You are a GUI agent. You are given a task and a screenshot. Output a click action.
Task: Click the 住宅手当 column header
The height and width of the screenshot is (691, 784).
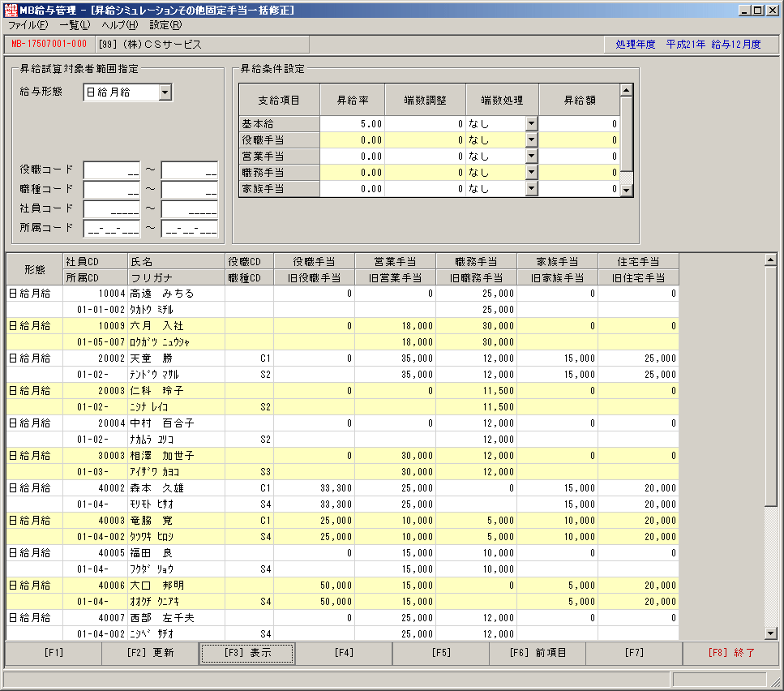coord(639,261)
